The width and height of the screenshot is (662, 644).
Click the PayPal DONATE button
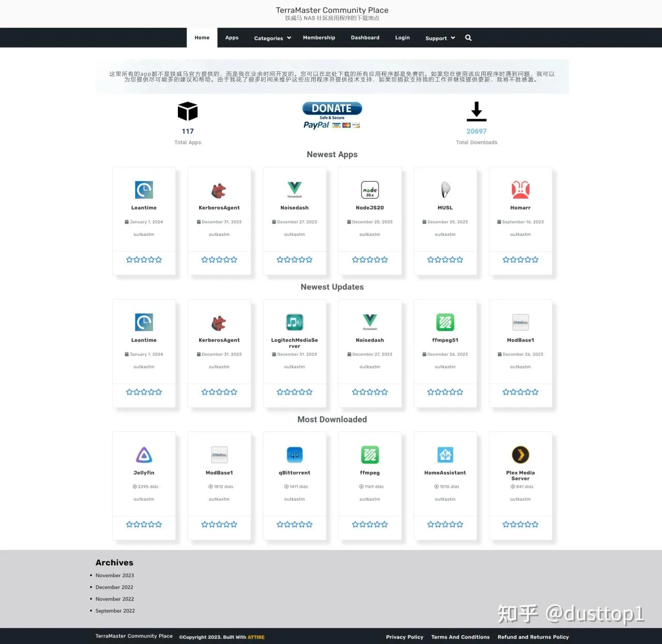click(332, 115)
